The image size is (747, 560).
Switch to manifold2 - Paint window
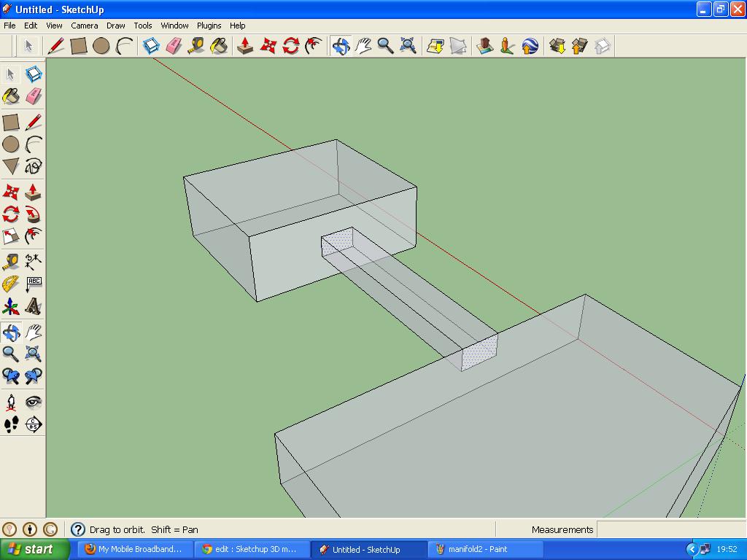pyautogui.click(x=485, y=549)
